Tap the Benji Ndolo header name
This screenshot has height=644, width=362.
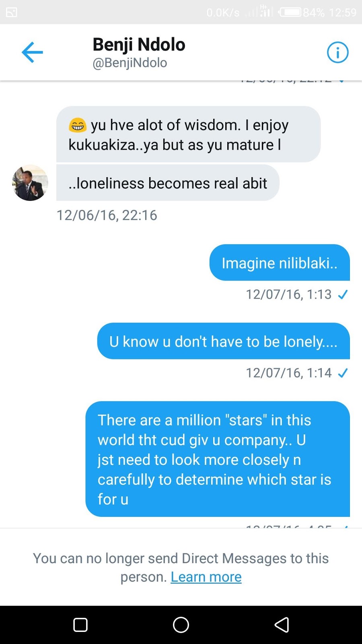[x=139, y=44]
